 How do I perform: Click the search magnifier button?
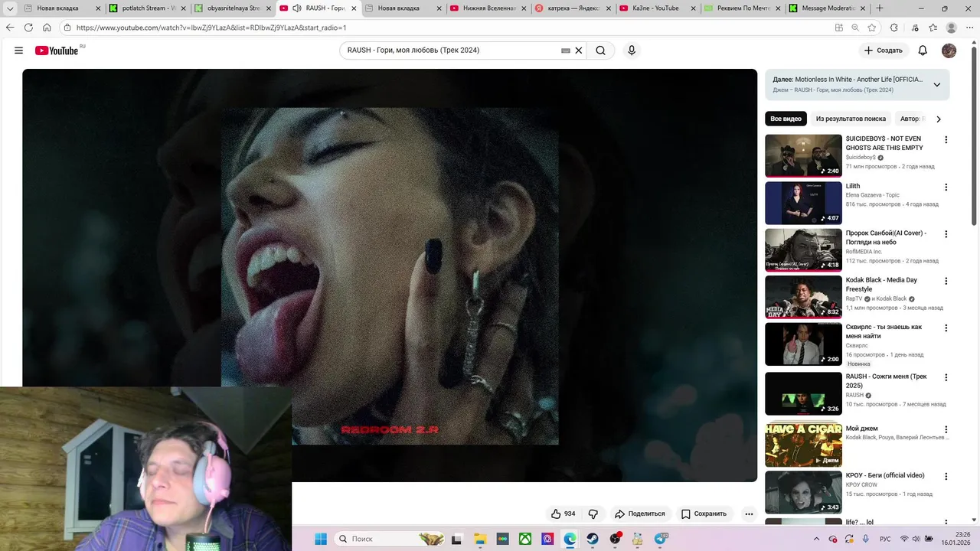click(x=601, y=51)
